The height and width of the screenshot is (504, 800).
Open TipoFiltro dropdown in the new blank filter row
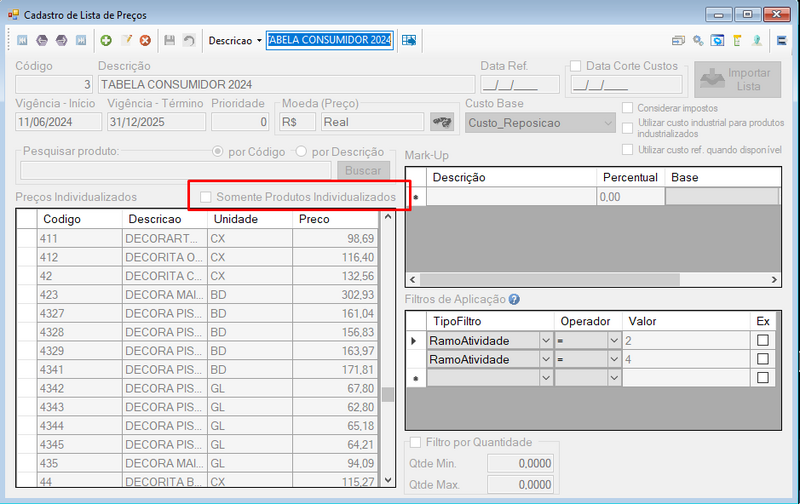click(x=546, y=378)
